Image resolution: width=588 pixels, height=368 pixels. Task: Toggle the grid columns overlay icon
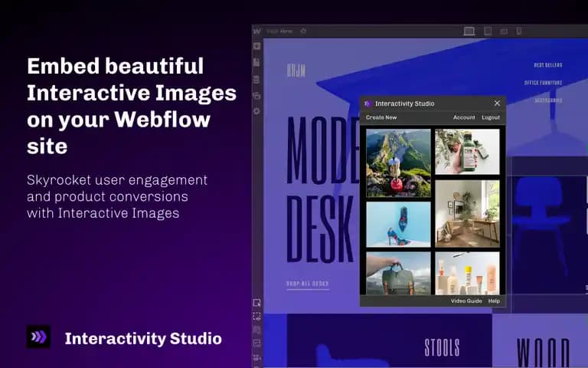click(257, 330)
